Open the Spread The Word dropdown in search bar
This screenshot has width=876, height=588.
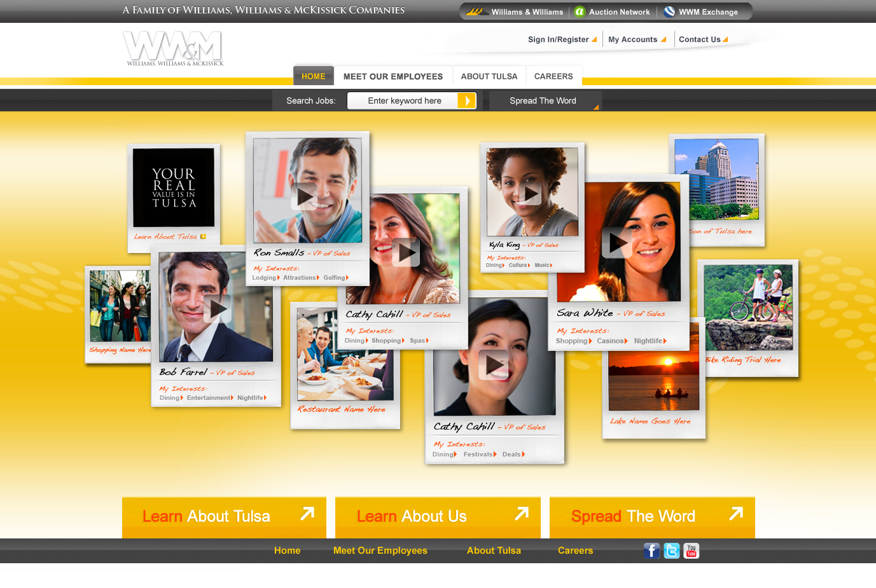pos(545,100)
